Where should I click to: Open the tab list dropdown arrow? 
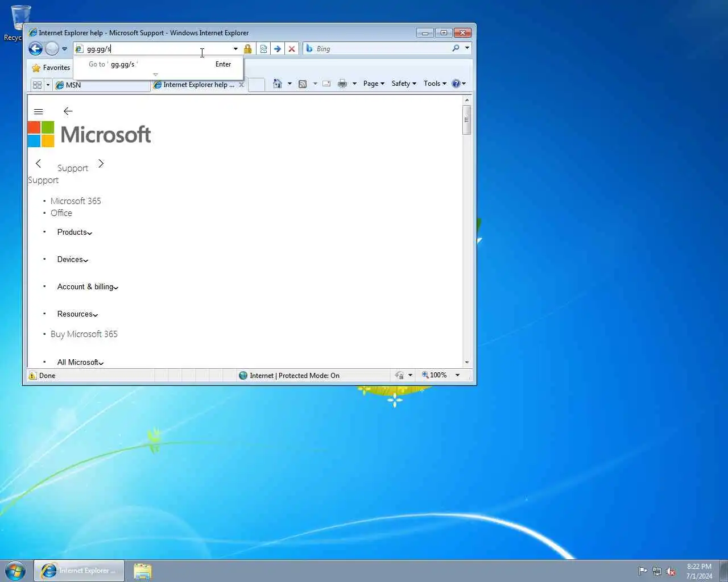coord(48,85)
